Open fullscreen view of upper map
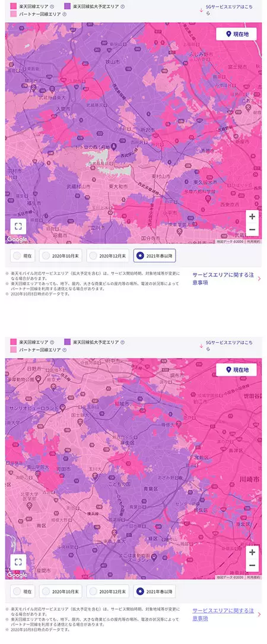 18,226
